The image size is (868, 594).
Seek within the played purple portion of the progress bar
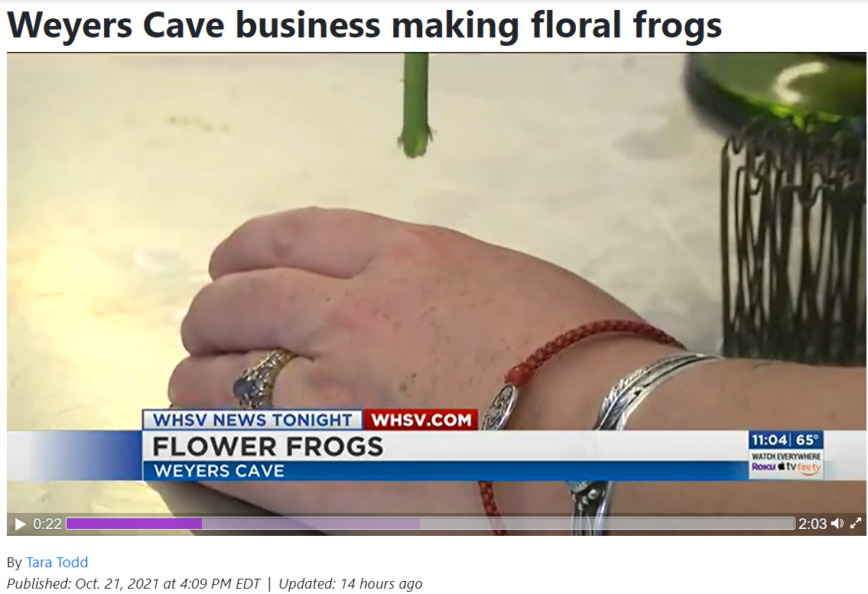[x=134, y=523]
